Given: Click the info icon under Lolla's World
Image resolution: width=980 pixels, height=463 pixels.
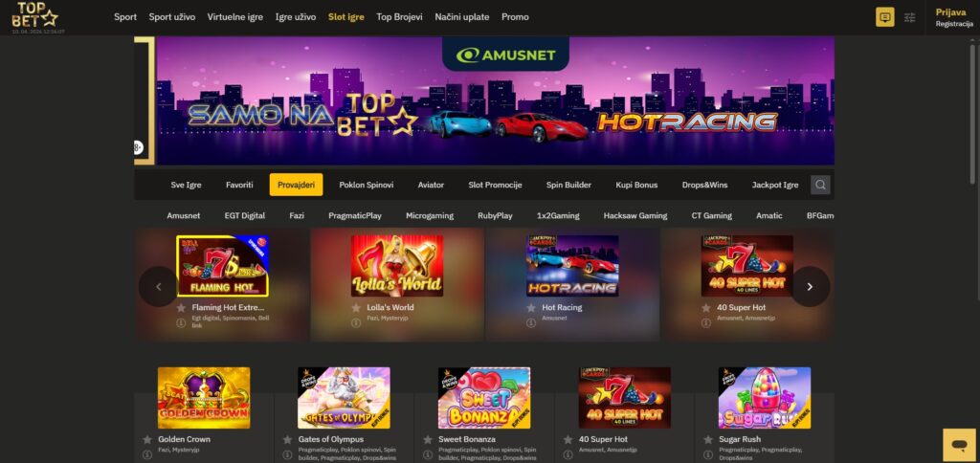Looking at the screenshot, I should (356, 323).
